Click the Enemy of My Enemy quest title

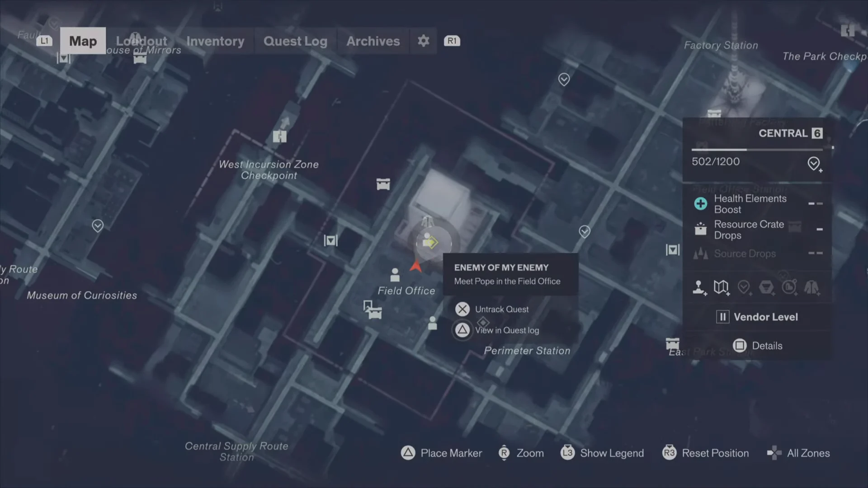pyautogui.click(x=501, y=267)
